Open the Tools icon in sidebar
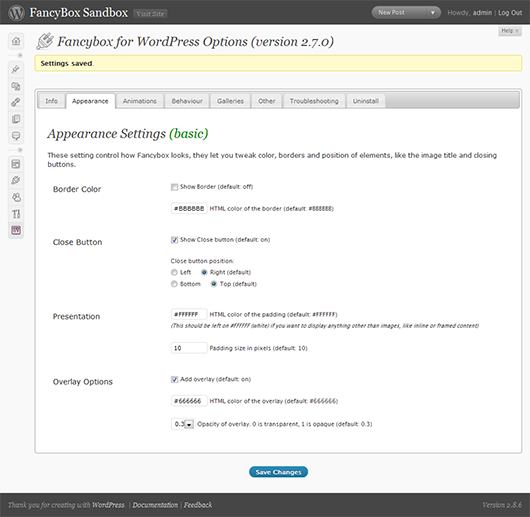Image resolution: width=530 pixels, height=517 pixels. tap(16, 214)
